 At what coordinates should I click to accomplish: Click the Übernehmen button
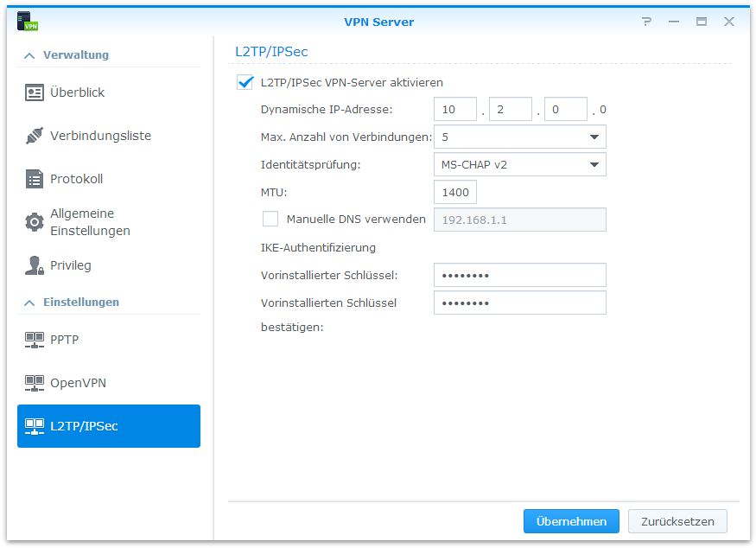click(x=571, y=521)
